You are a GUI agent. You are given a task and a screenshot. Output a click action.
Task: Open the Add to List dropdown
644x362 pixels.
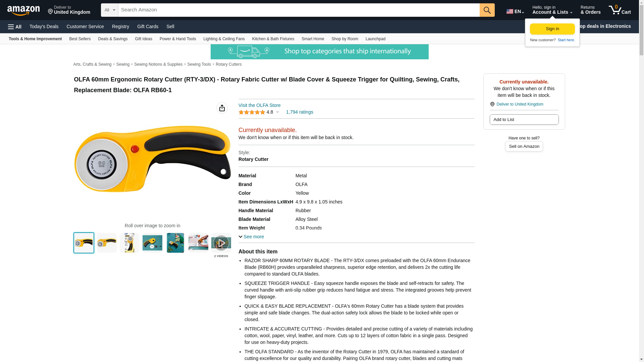(524, 120)
